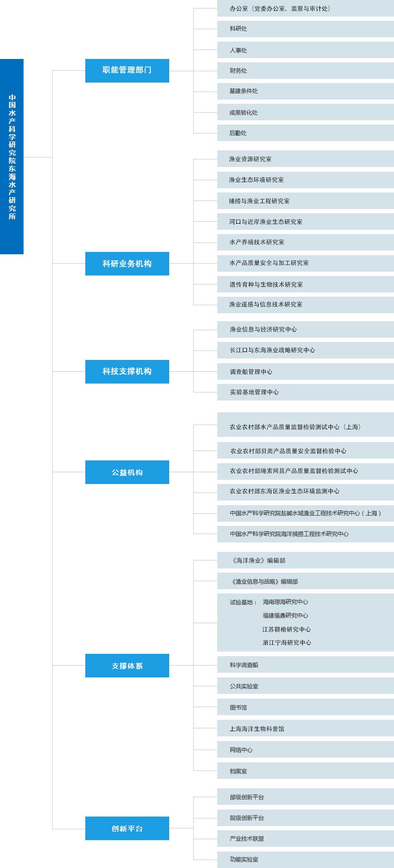Select the 科技支撑机构 blue box
The image size is (394, 868).
[127, 372]
